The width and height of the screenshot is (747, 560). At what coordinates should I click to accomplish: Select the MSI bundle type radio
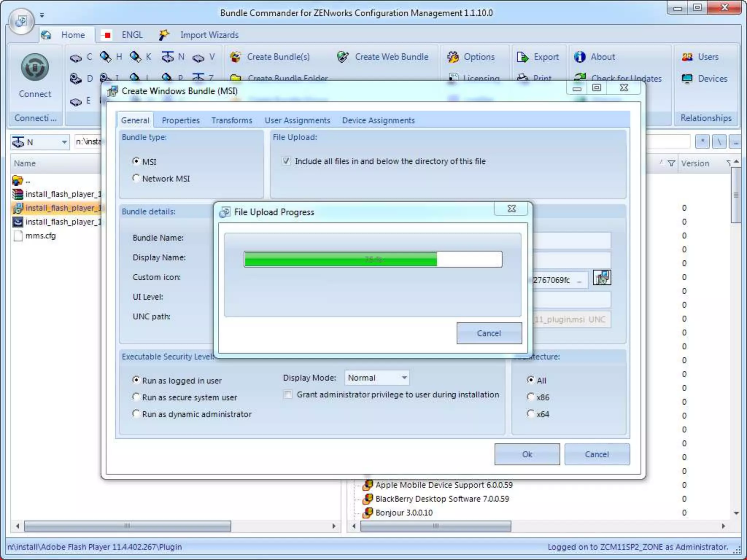[x=136, y=161]
